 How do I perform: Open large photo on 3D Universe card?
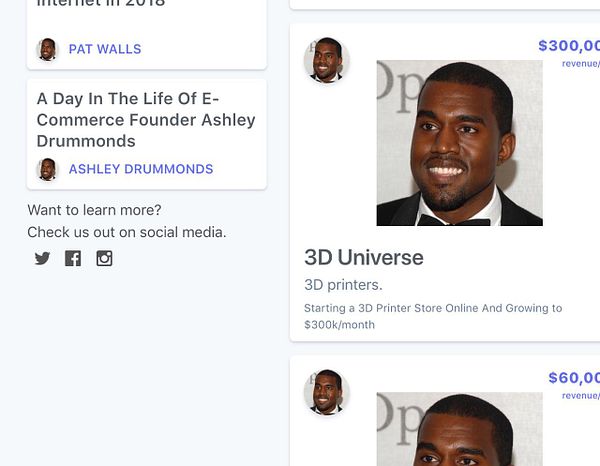460,143
